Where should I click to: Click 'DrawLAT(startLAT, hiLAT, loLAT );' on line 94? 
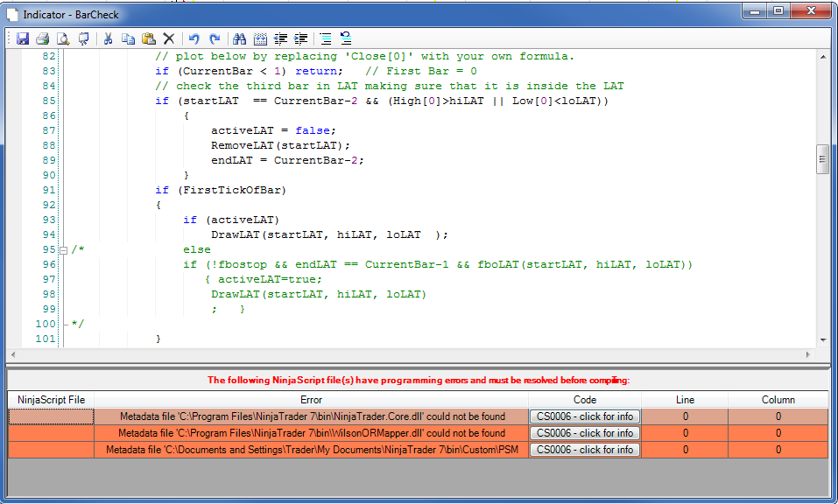click(x=329, y=234)
